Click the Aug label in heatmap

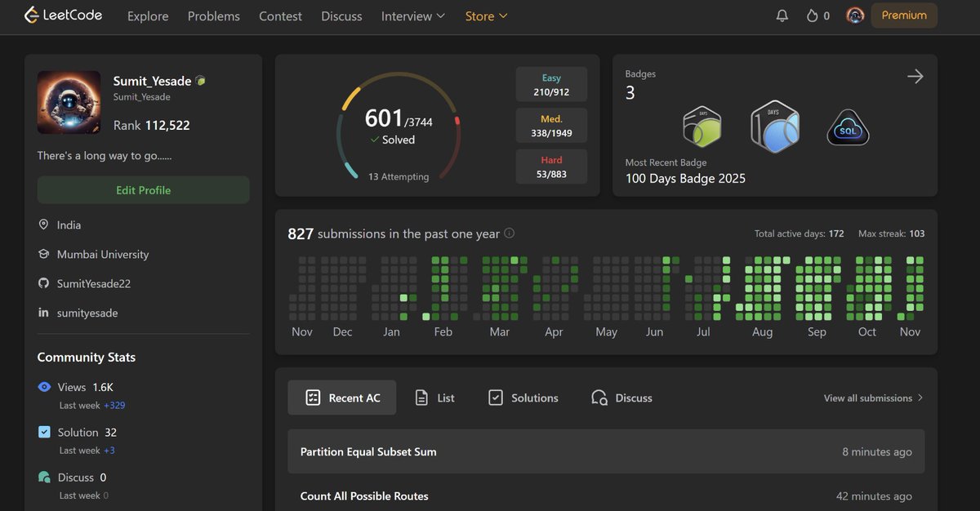coord(762,331)
